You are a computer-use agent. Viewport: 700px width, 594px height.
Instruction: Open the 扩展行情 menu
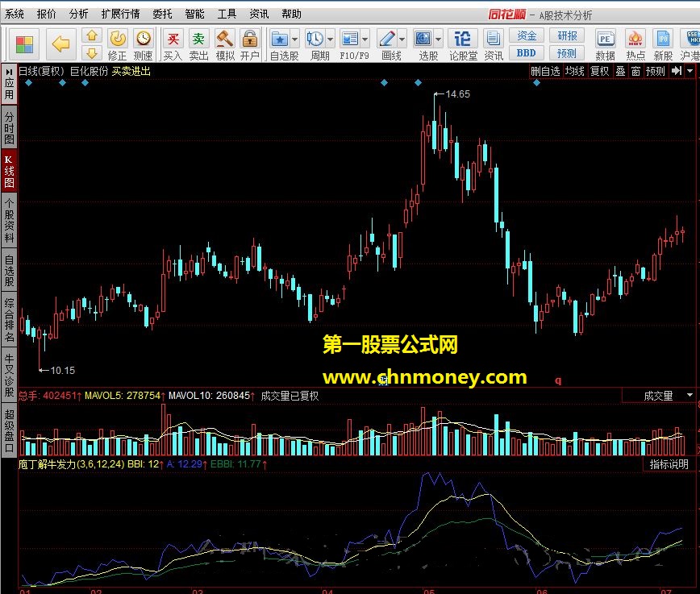coord(120,14)
